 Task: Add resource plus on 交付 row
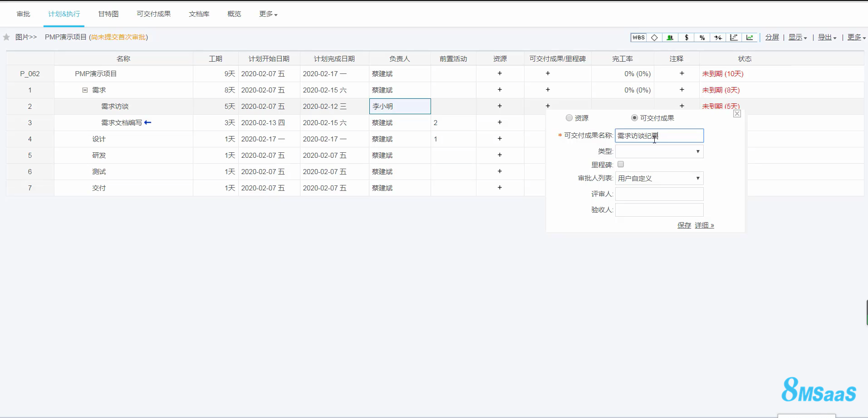tap(500, 188)
